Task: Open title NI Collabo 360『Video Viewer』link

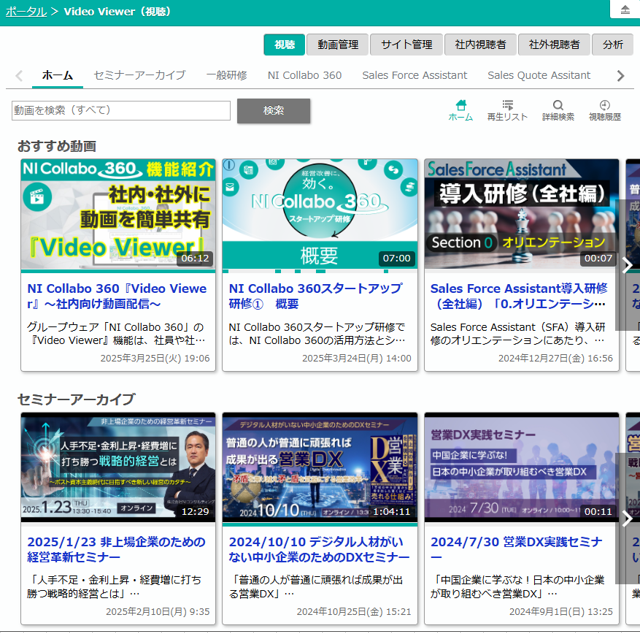Action: (x=117, y=296)
